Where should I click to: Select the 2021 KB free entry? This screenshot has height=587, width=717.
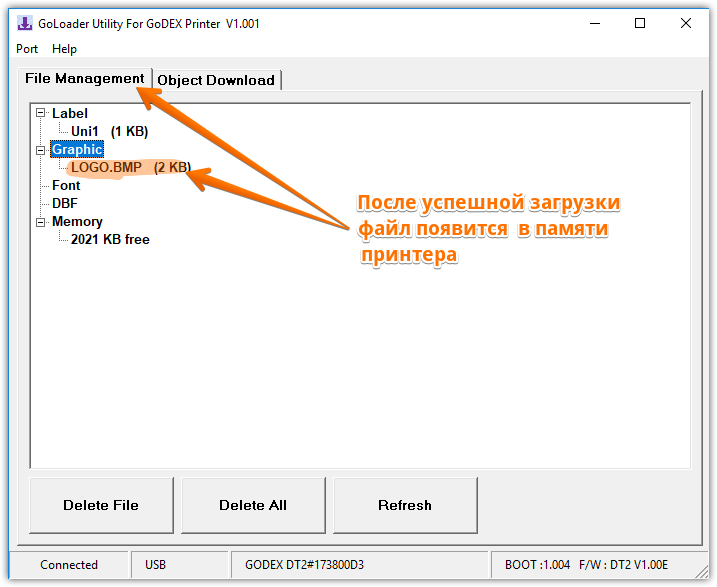110,240
